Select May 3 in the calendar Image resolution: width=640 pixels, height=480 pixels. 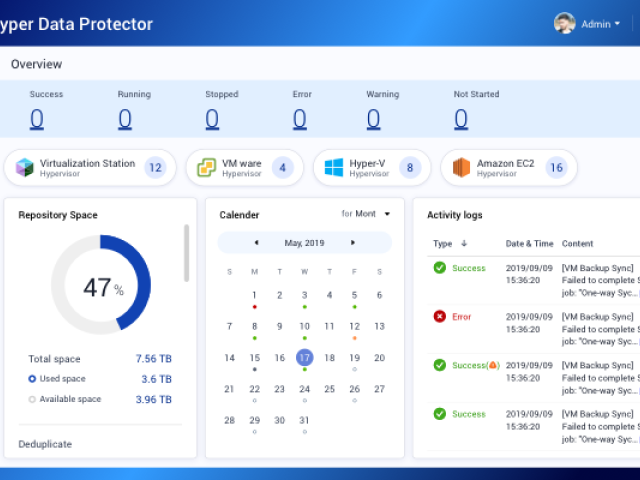coord(304,295)
